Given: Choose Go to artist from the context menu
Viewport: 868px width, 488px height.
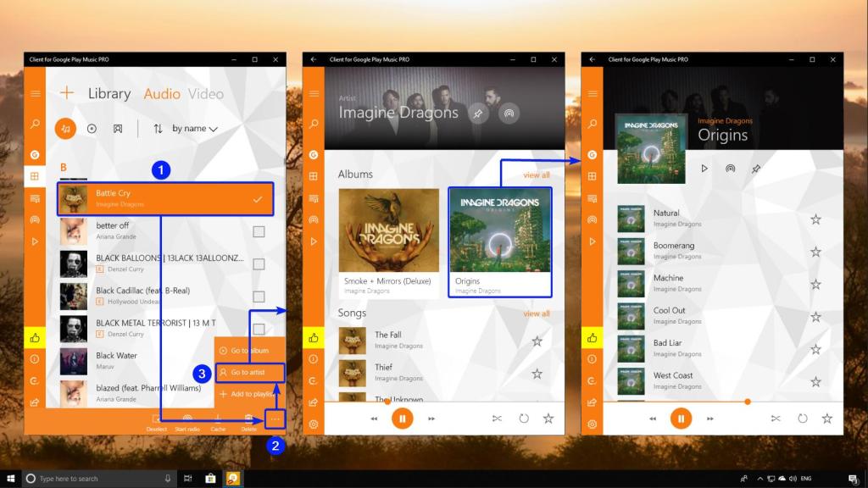Looking at the screenshot, I should (x=249, y=372).
